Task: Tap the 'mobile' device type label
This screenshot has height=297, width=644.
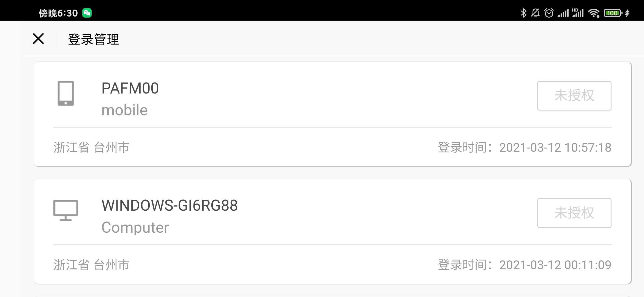Action: click(x=125, y=110)
